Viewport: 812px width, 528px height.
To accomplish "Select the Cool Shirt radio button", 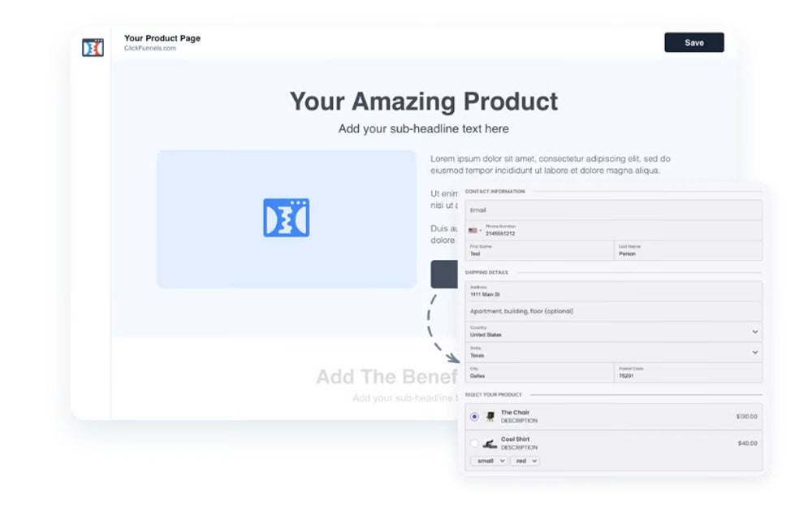I will (x=474, y=444).
